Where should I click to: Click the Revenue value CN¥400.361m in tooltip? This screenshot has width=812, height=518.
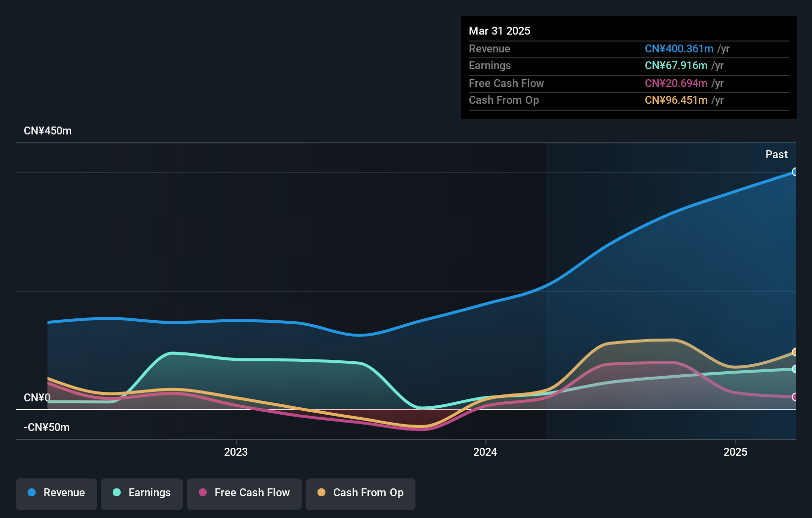(x=679, y=48)
